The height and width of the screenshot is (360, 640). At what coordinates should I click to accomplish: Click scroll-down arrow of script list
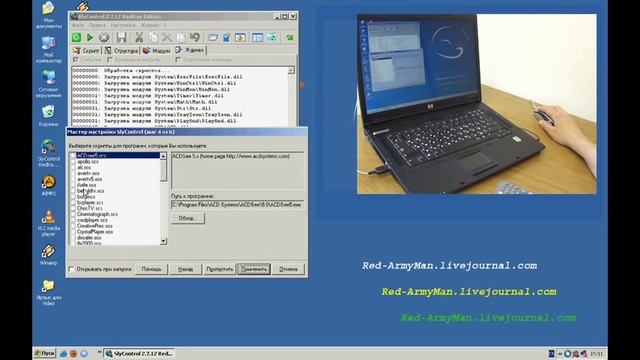(x=163, y=241)
